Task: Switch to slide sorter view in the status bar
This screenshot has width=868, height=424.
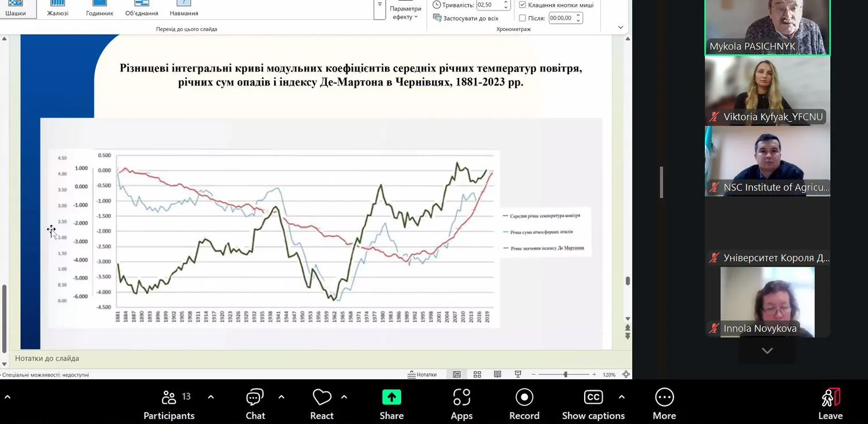Action: tap(477, 375)
